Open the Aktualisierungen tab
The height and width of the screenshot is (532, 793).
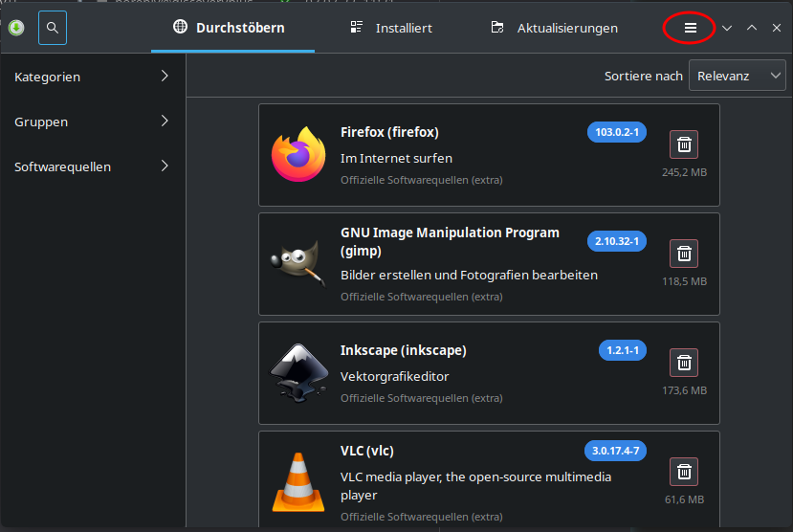[x=554, y=28]
